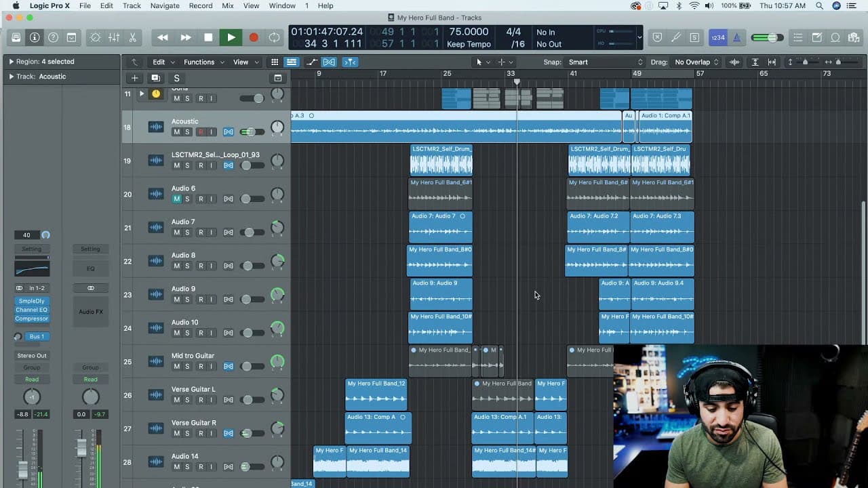The height and width of the screenshot is (488, 868).
Task: Toggle the Solo button in the control bar
Action: [x=694, y=38]
